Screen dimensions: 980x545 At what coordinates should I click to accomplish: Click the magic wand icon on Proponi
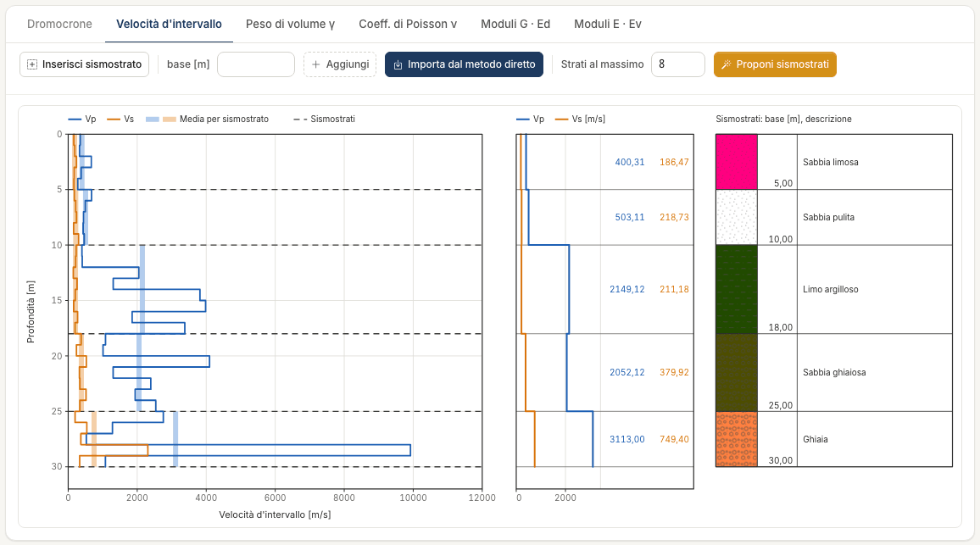727,64
